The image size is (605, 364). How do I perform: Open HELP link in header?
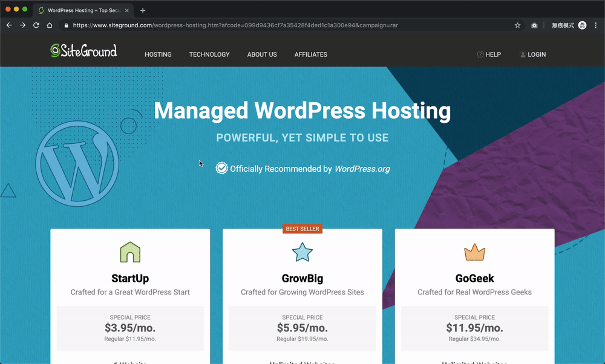[x=489, y=54]
